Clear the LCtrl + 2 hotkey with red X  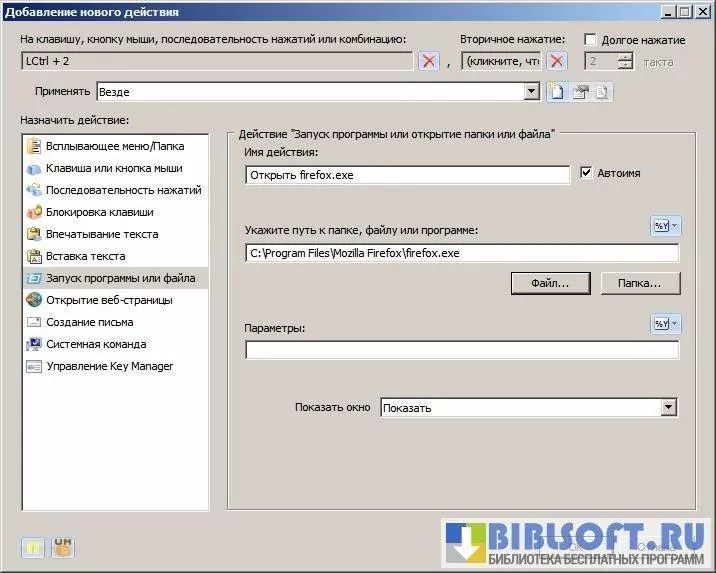428,62
